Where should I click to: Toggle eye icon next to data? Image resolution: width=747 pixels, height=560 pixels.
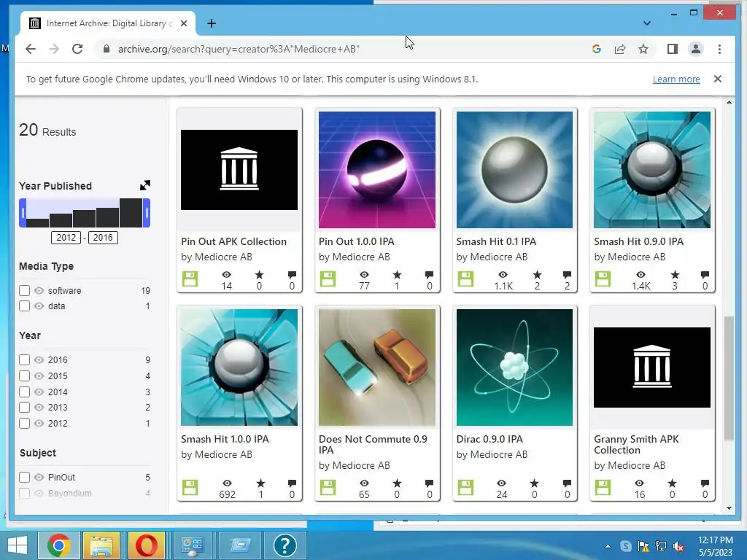pos(39,306)
